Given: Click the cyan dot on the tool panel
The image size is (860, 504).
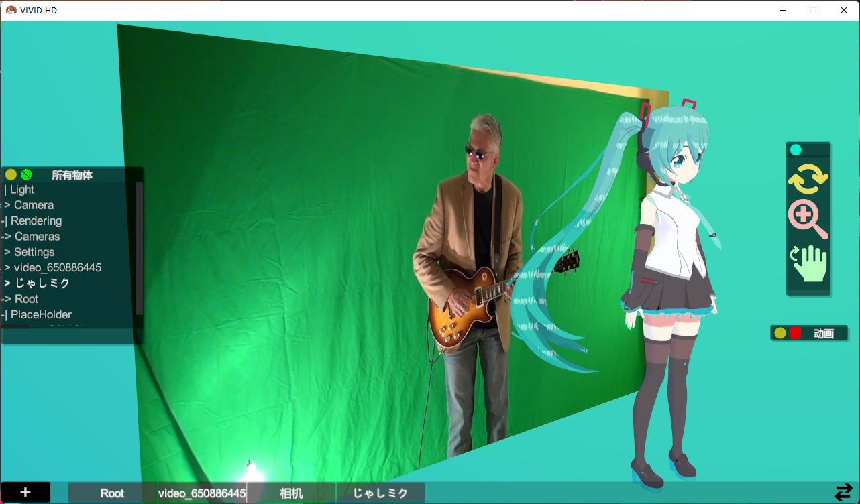Looking at the screenshot, I should pos(796,150).
